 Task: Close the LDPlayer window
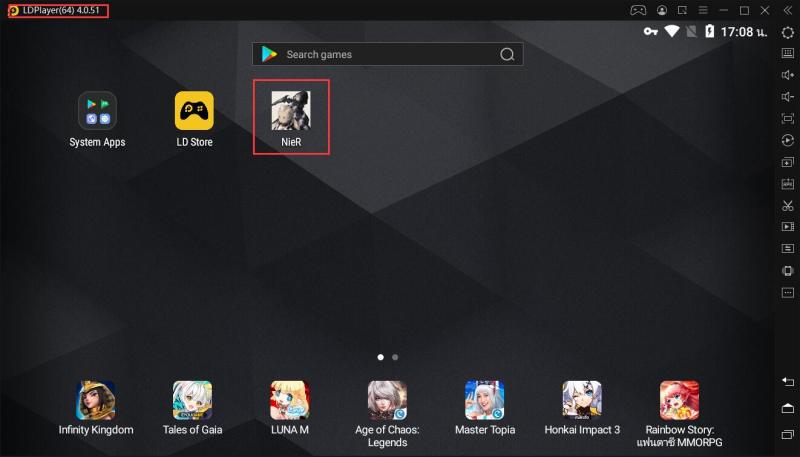765,10
